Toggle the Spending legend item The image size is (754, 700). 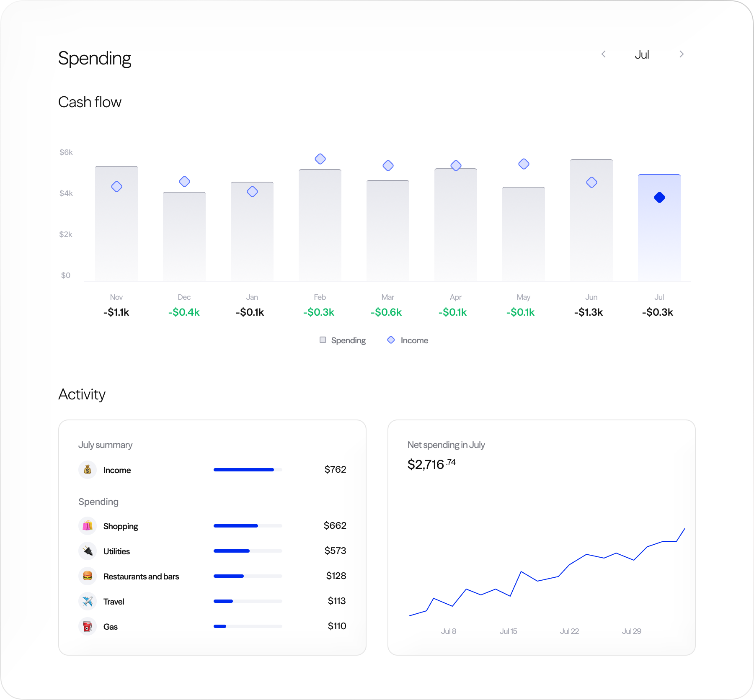pyautogui.click(x=343, y=340)
